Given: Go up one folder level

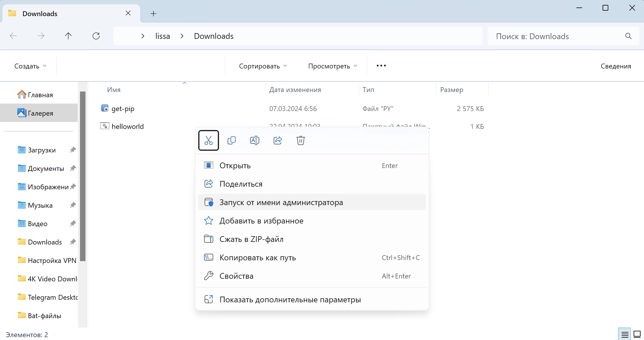Looking at the screenshot, I should (x=68, y=36).
